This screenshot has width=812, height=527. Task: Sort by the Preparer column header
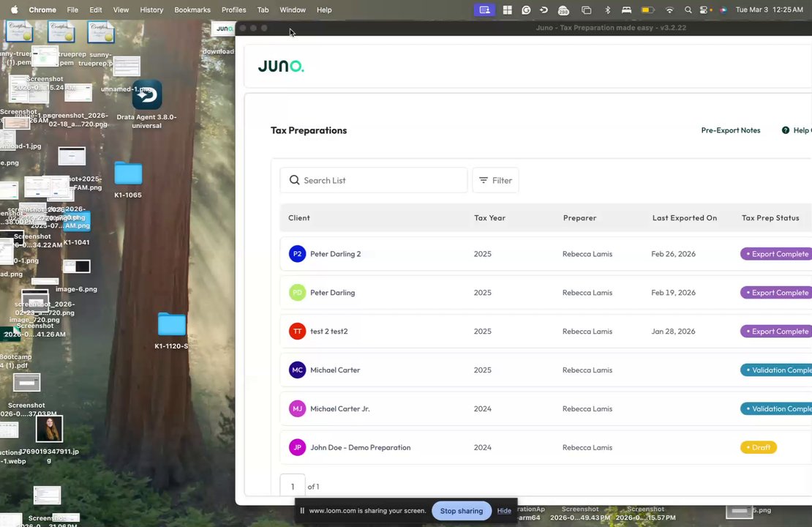tap(579, 217)
